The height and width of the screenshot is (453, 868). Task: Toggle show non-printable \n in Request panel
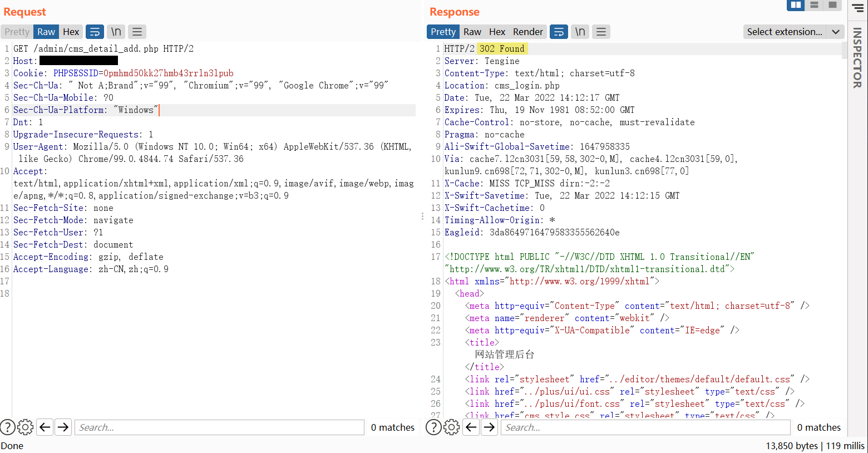(116, 32)
